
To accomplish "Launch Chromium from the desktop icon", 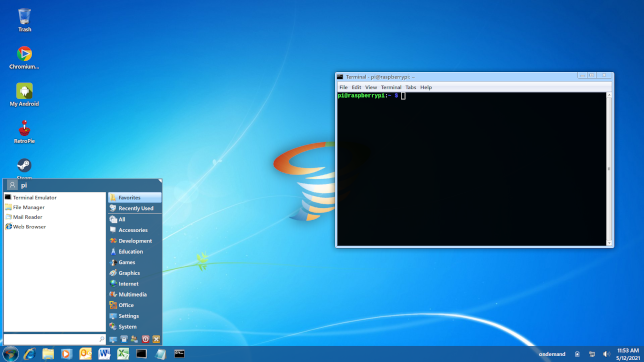I will [24, 58].
